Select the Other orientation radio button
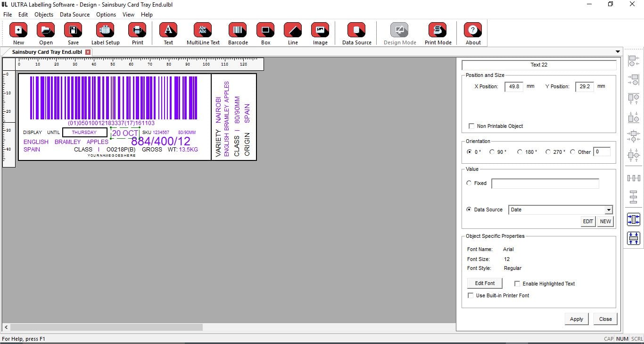The image size is (644, 344). 573,152
